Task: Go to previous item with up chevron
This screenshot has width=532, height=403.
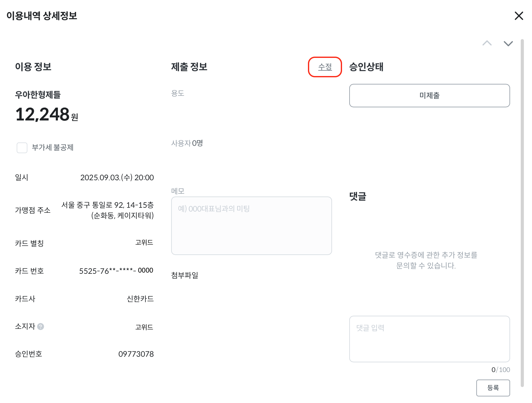Action: (487, 43)
